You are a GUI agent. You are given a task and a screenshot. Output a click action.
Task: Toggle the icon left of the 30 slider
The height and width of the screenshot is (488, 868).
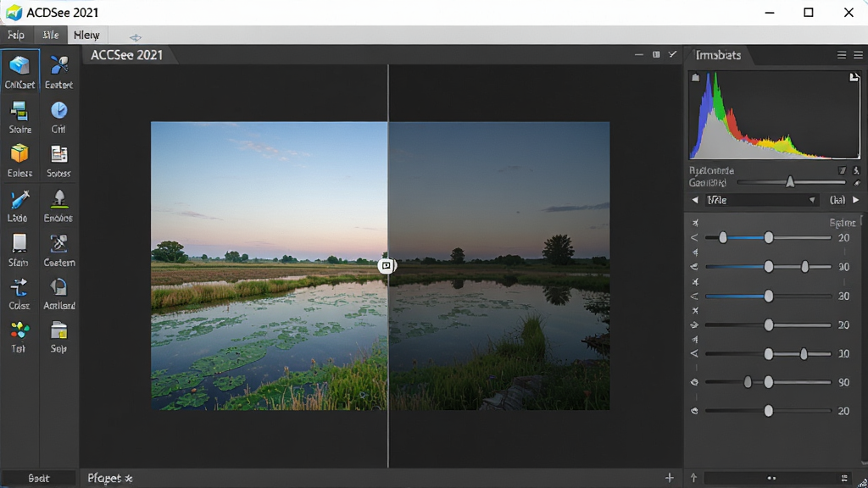point(694,296)
